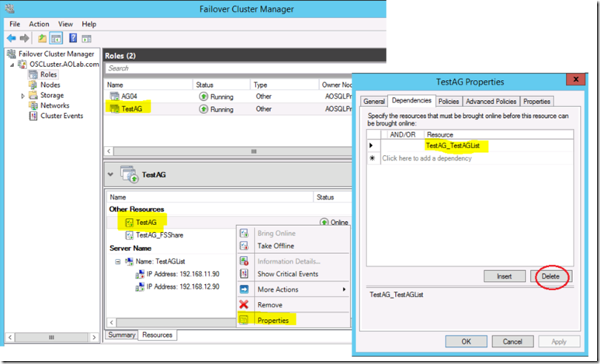The width and height of the screenshot is (600, 364).
Task: Click the TestAG resource icon under Other Resources
Action: pos(130,223)
